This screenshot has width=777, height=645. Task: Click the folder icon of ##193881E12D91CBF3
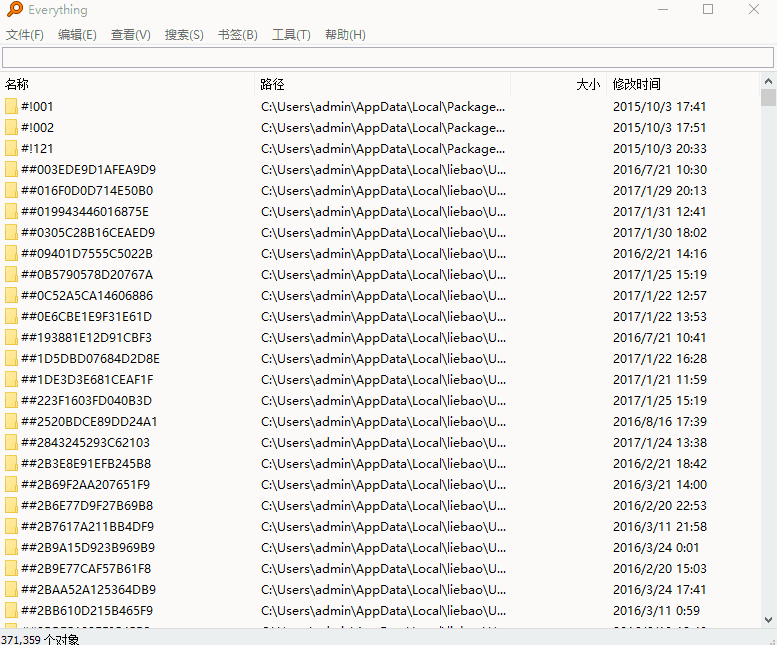click(11, 338)
